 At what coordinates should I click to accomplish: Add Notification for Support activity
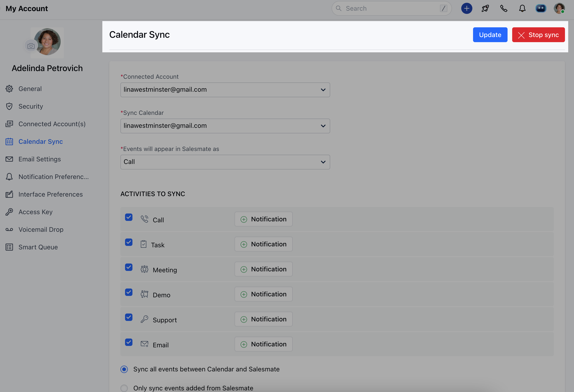coord(263,319)
